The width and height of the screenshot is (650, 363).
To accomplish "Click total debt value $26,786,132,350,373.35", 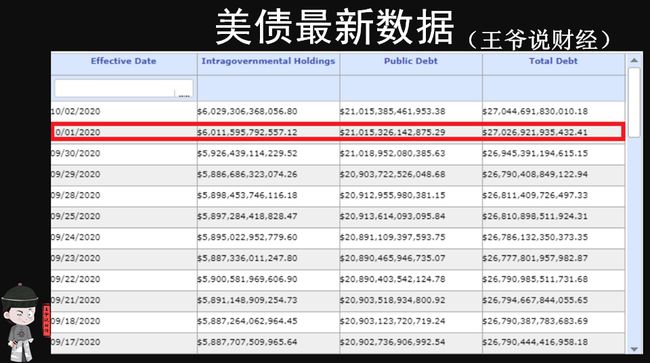I will tap(535, 237).
